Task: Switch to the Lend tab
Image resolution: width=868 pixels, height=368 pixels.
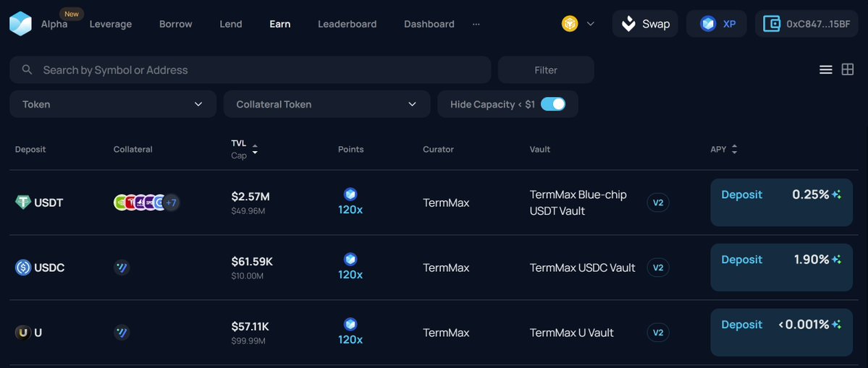Action: point(231,24)
